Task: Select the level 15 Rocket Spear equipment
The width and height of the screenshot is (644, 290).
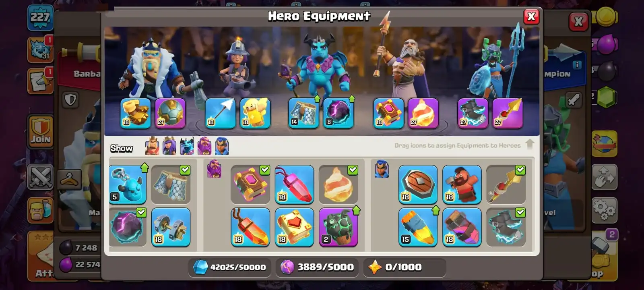Action: tap(418, 227)
